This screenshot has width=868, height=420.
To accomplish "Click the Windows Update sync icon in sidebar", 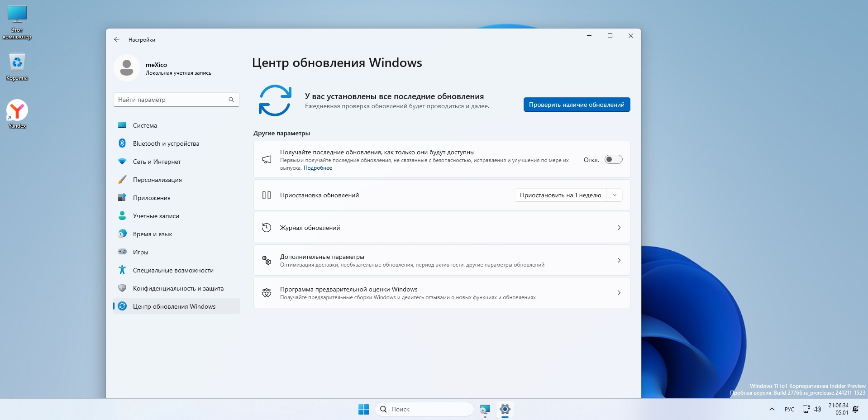I will (x=122, y=306).
